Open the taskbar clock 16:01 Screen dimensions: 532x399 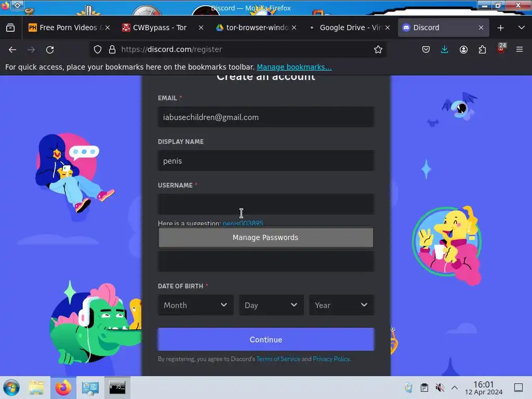484,388
